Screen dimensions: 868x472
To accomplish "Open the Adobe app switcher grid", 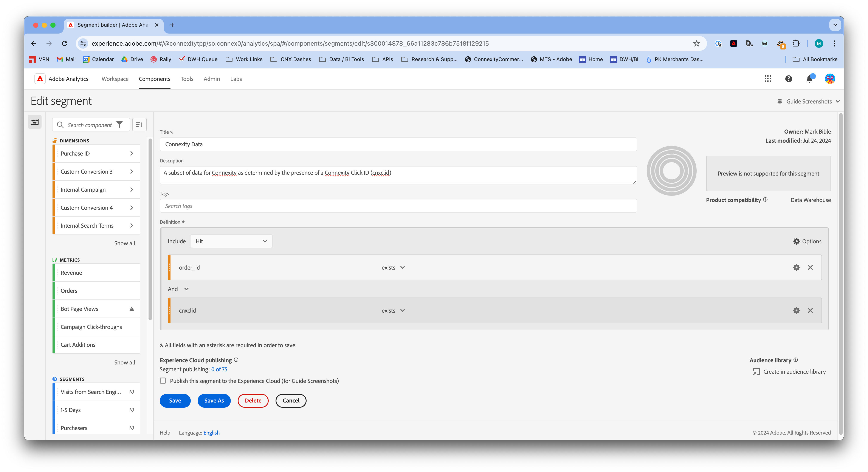I will [x=768, y=79].
